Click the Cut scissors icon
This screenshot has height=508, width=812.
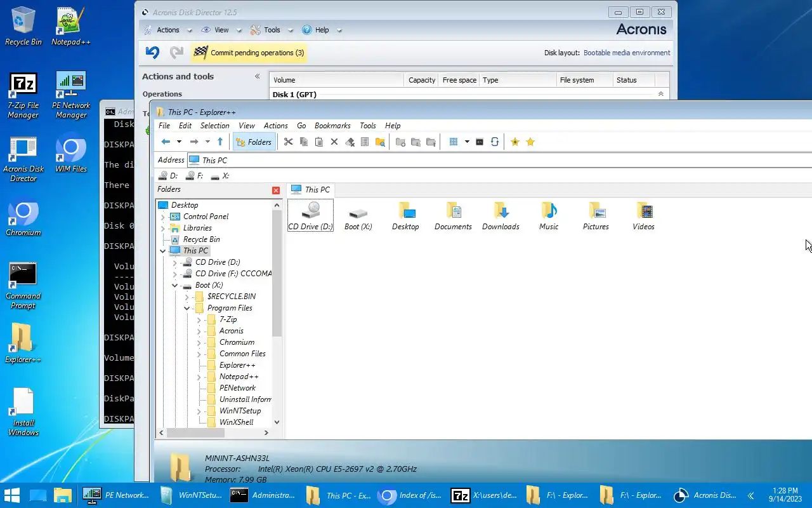(288, 142)
